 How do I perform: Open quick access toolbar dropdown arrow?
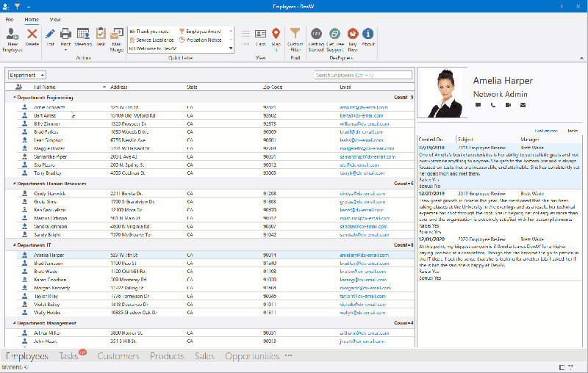pos(29,7)
